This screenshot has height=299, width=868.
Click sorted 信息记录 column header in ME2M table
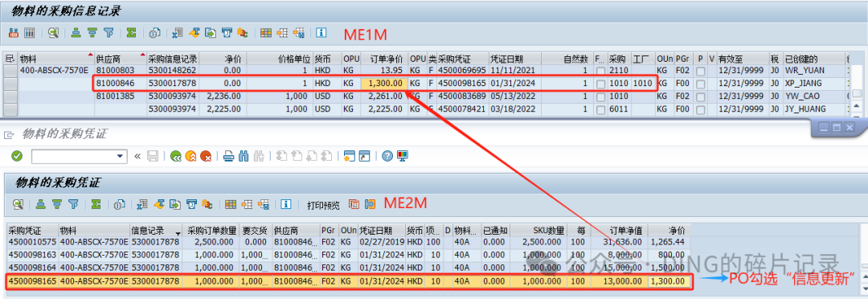coord(156,230)
